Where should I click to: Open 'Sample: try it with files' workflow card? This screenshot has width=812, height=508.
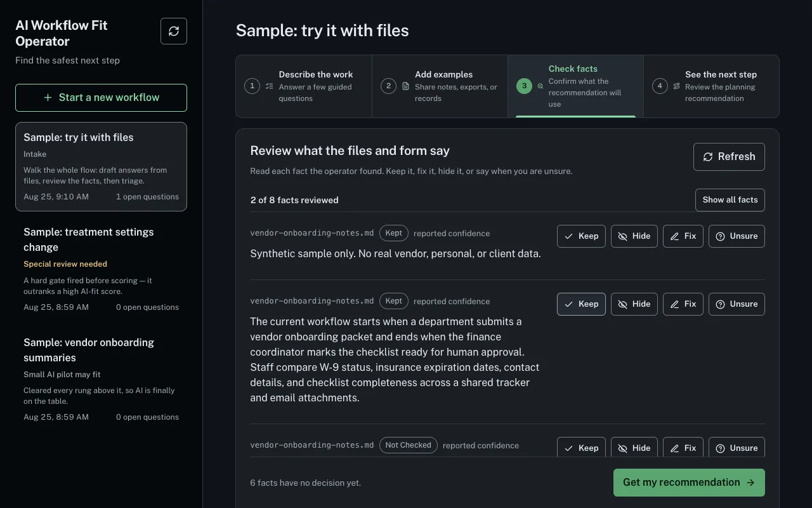tap(101, 166)
